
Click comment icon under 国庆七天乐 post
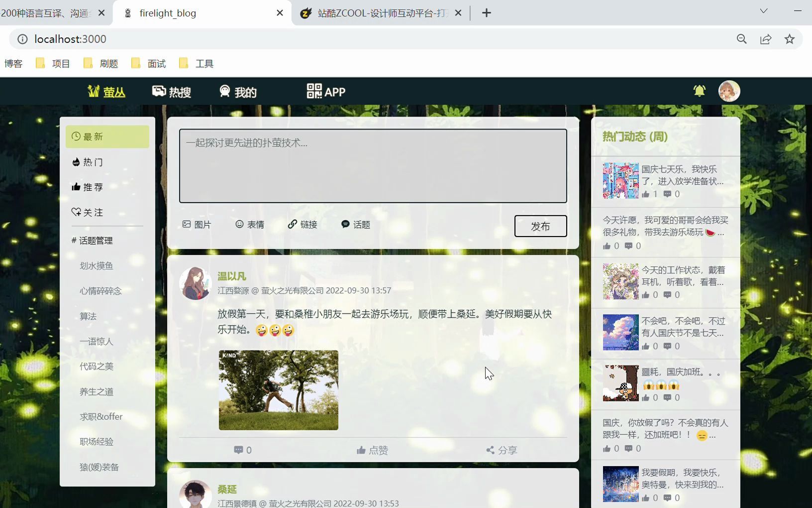pyautogui.click(x=668, y=194)
